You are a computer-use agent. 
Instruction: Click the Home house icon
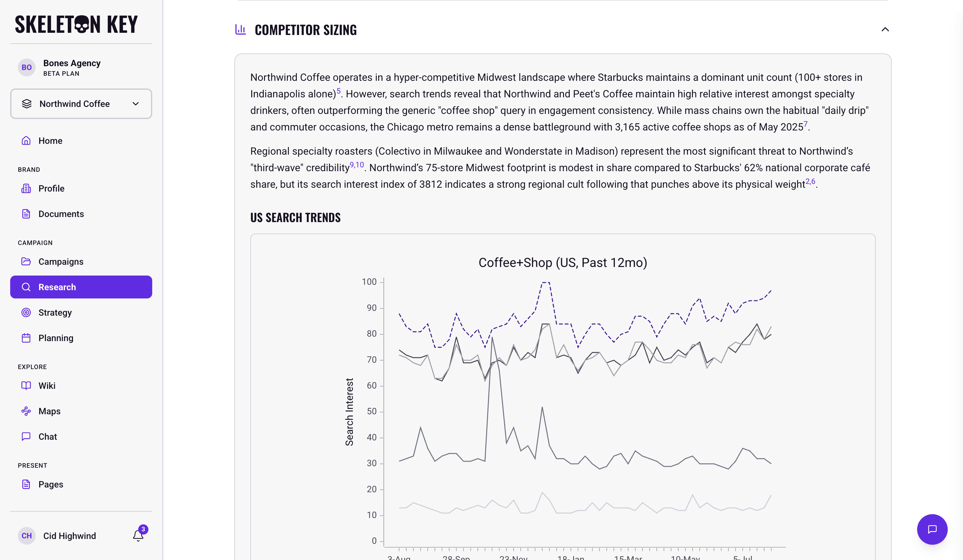click(26, 140)
